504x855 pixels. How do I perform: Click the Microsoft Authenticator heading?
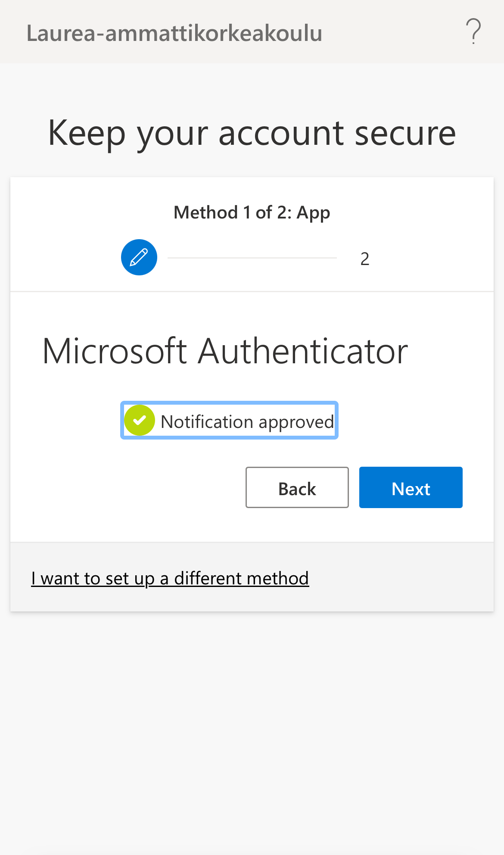click(x=225, y=351)
